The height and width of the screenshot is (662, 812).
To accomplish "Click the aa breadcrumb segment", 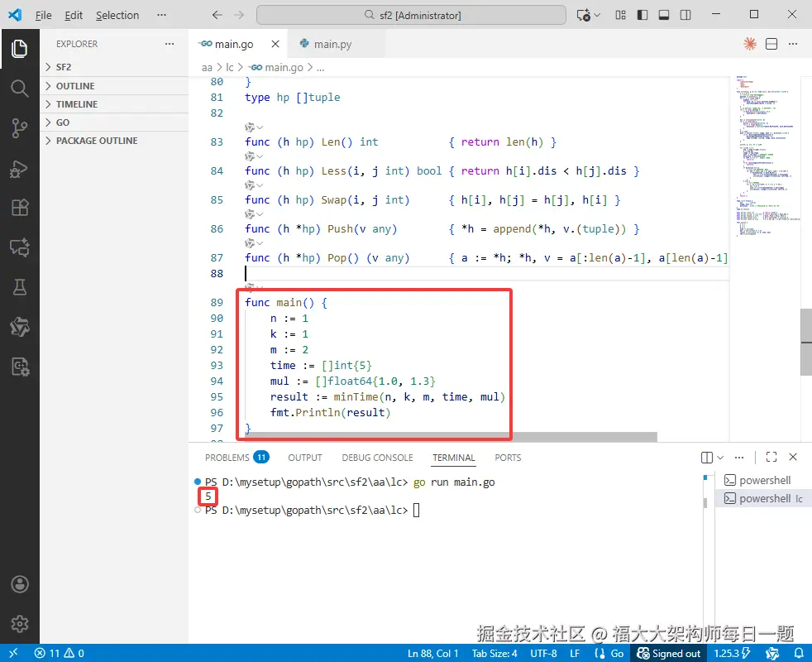I will point(208,67).
